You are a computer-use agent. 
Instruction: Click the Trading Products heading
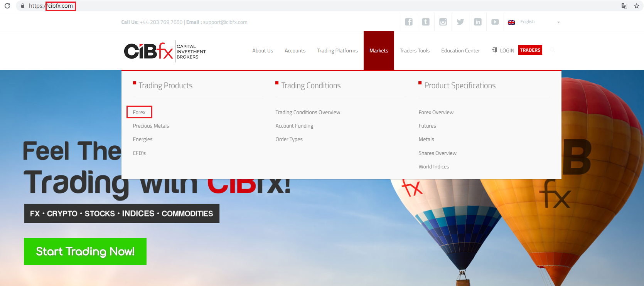click(165, 86)
